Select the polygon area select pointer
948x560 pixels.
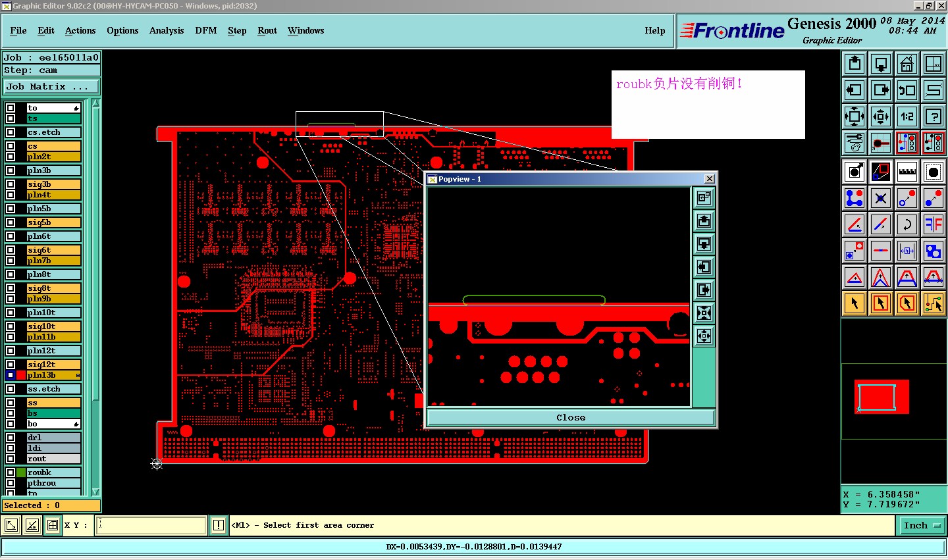click(907, 303)
